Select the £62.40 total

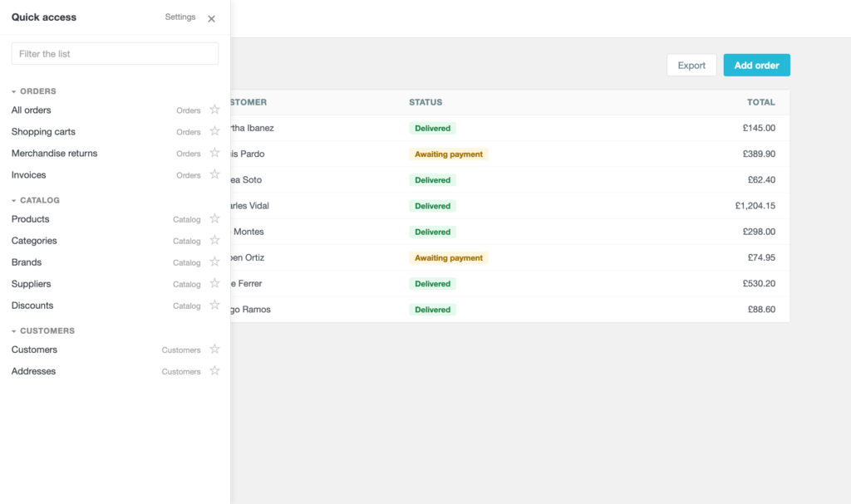[761, 180]
